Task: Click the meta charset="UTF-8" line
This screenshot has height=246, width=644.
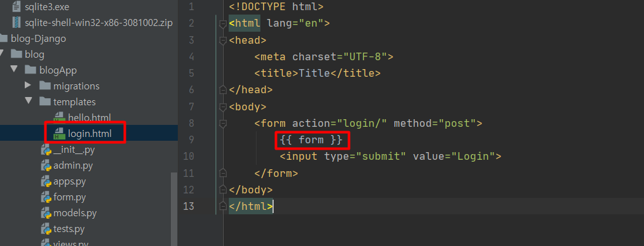Action: (x=324, y=56)
